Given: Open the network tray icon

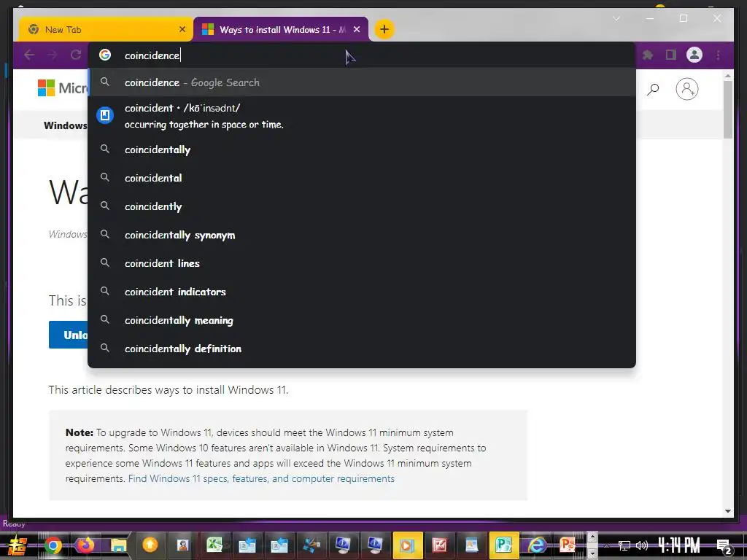Looking at the screenshot, I should pyautogui.click(x=624, y=545).
